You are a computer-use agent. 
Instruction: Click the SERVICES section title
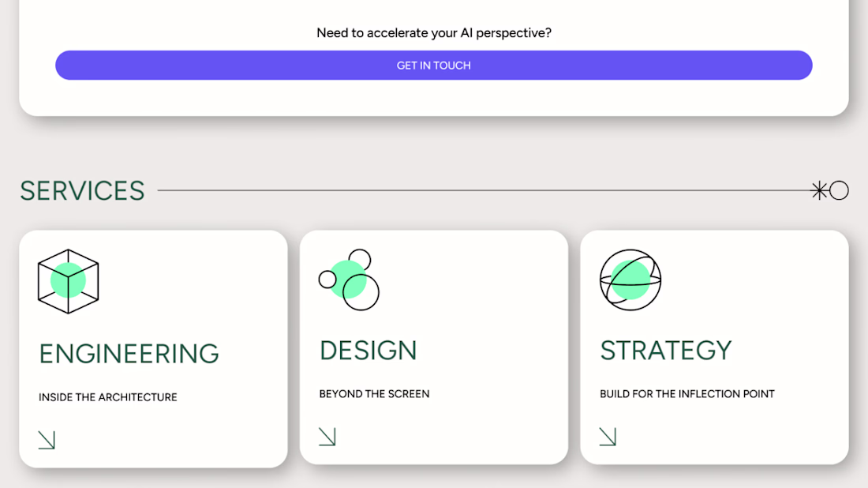click(x=83, y=191)
